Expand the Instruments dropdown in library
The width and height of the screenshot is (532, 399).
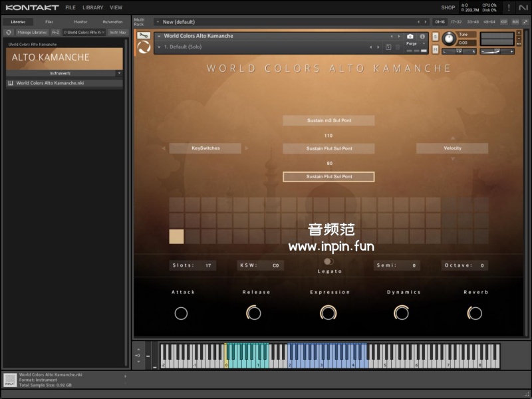pos(119,73)
